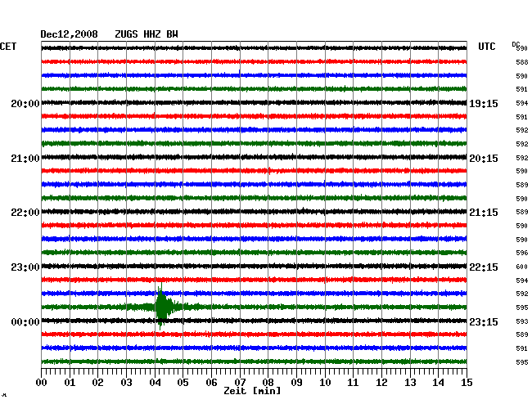Click the 21:00 CET time label
Screen dimensions: 532x404
(25, 159)
